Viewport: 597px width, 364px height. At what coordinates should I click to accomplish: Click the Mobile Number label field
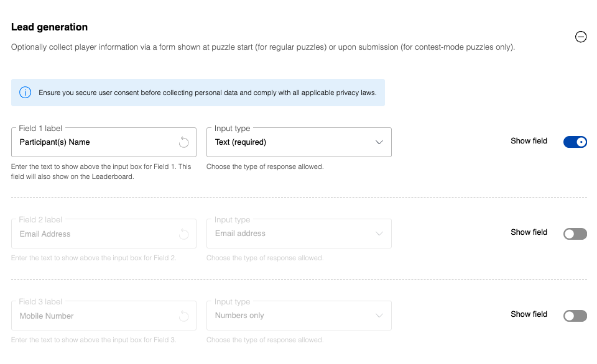point(93,316)
